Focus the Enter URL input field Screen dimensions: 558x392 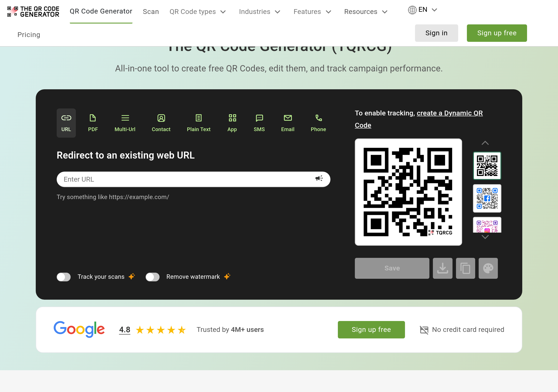click(x=194, y=179)
